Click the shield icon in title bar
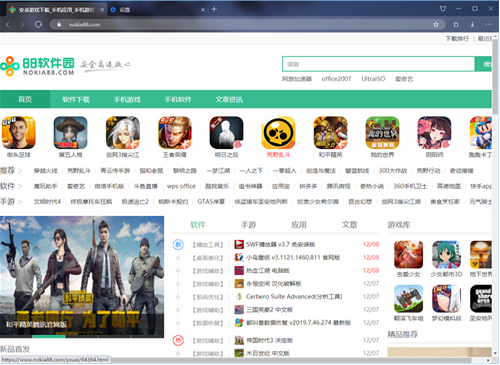Screen dimensions: 500x365 click(x=443, y=9)
